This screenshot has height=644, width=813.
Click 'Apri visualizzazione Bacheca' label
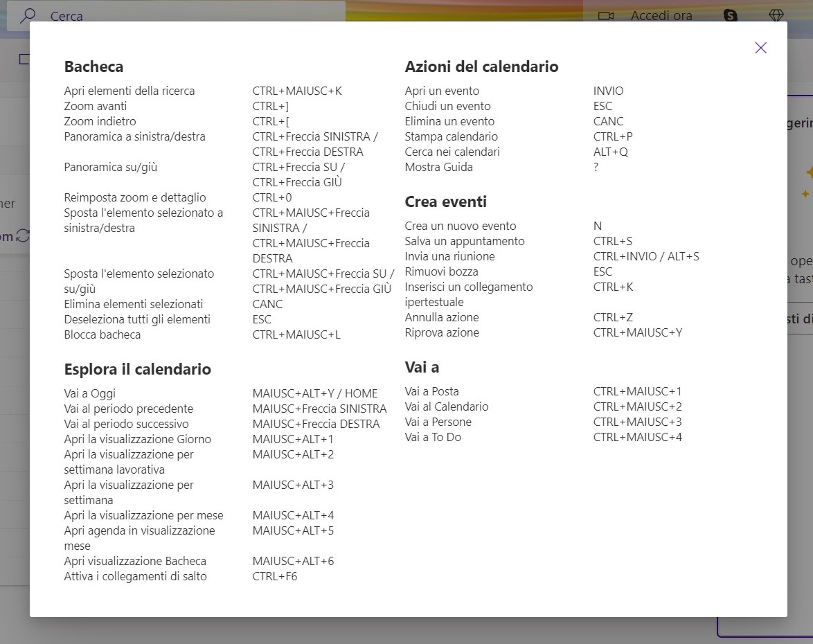tap(135, 561)
